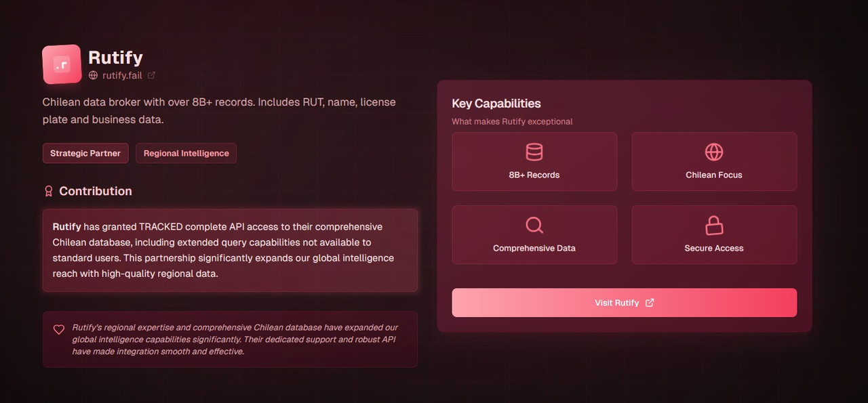Click the padlock icon above Secure Access
Viewport: 868px width, 403px height.
714,225
